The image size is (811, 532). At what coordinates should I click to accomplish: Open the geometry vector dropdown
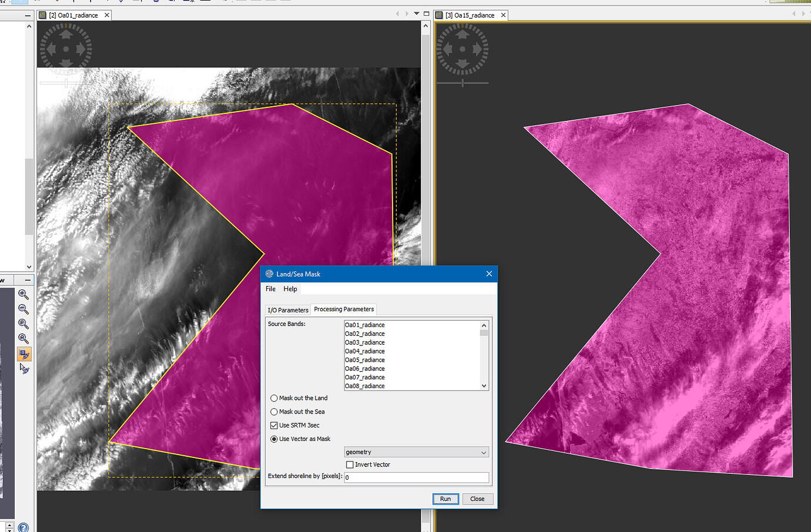coord(416,452)
